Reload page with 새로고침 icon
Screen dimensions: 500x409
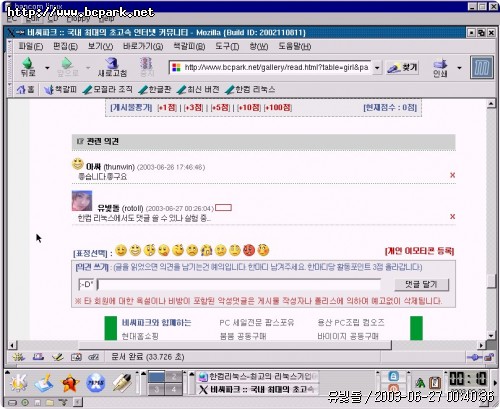(112, 67)
